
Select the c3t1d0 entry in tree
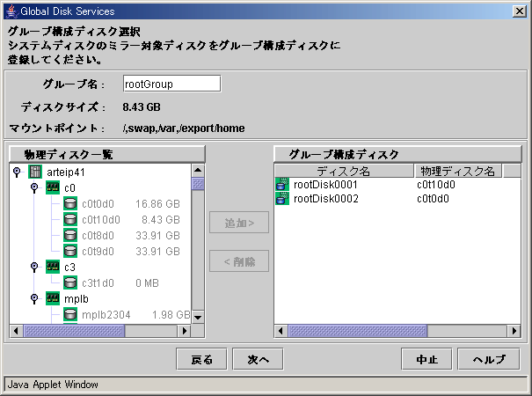click(98, 282)
